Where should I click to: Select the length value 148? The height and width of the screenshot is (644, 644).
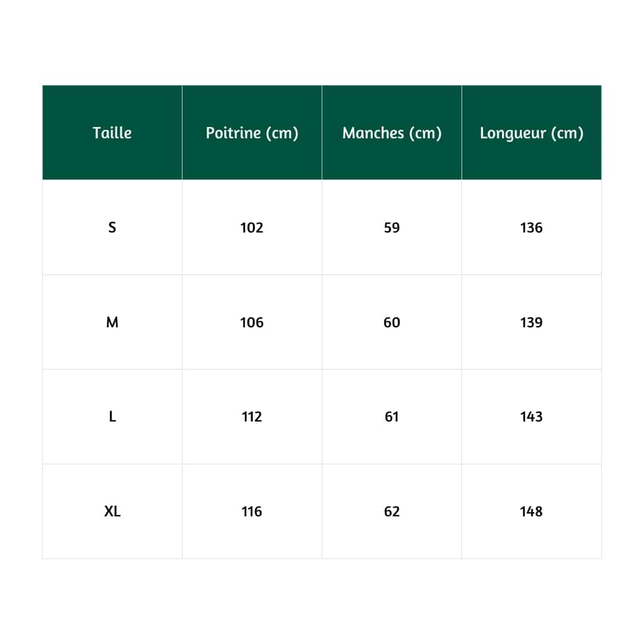[x=531, y=511]
